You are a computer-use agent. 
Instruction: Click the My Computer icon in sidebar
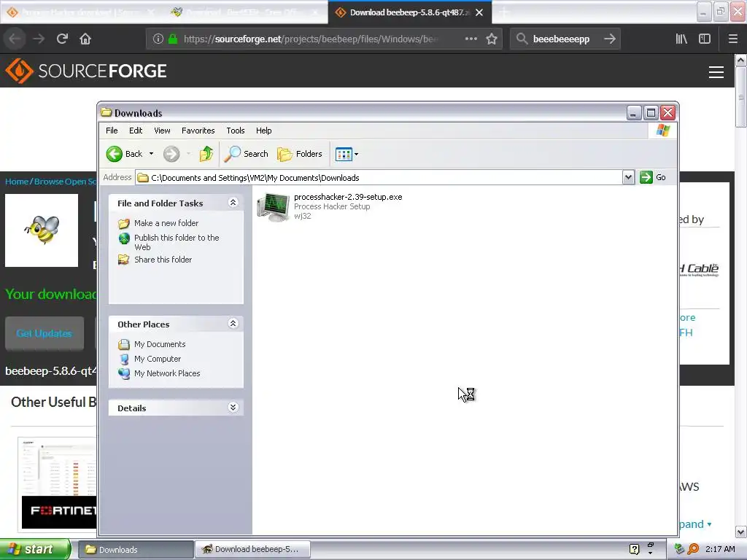[x=124, y=359]
